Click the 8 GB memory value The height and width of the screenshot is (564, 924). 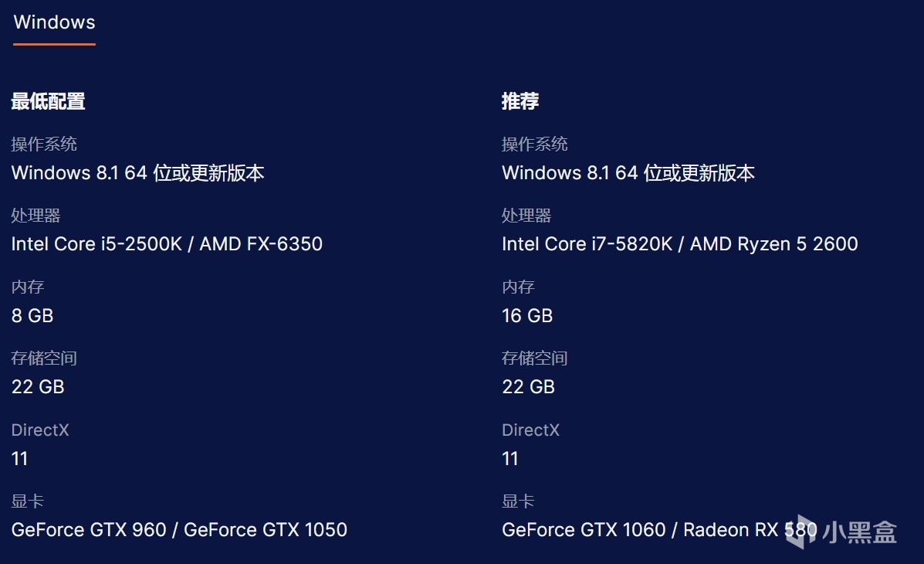tap(32, 316)
